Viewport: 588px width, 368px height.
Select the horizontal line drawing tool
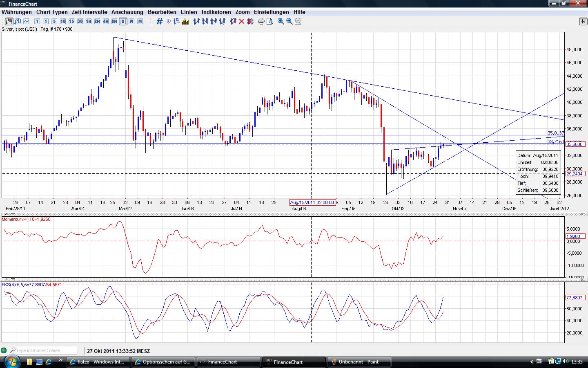(213, 21)
